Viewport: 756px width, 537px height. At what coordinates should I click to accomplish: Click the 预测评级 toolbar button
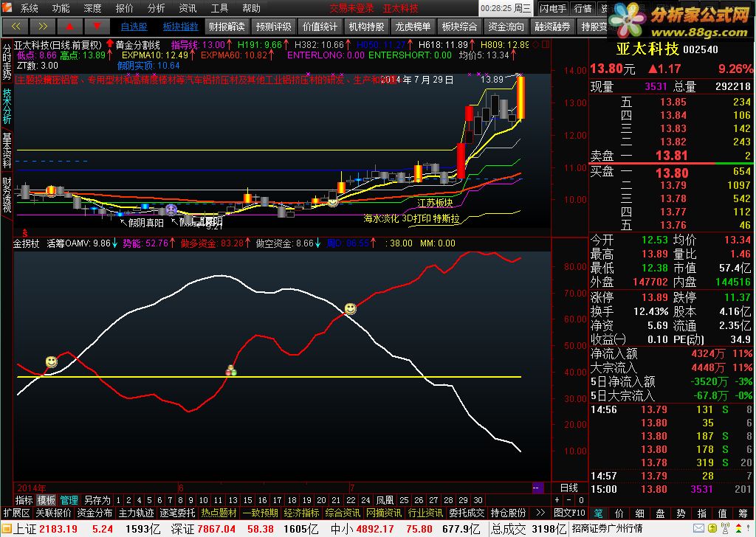tap(273, 27)
